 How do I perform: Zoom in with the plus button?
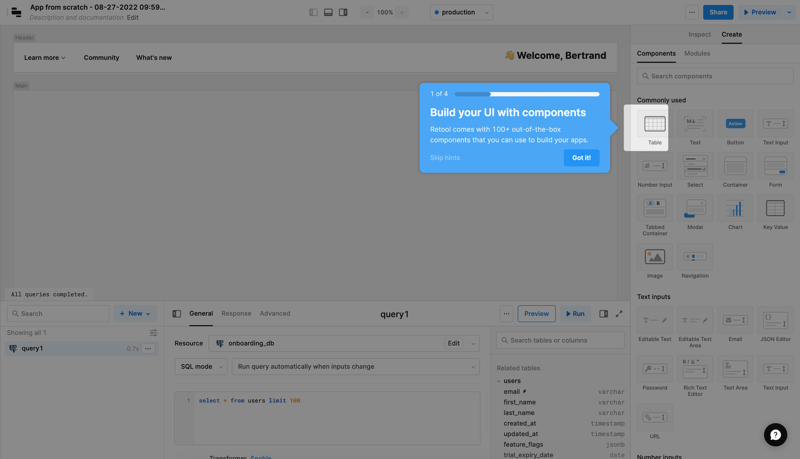402,12
